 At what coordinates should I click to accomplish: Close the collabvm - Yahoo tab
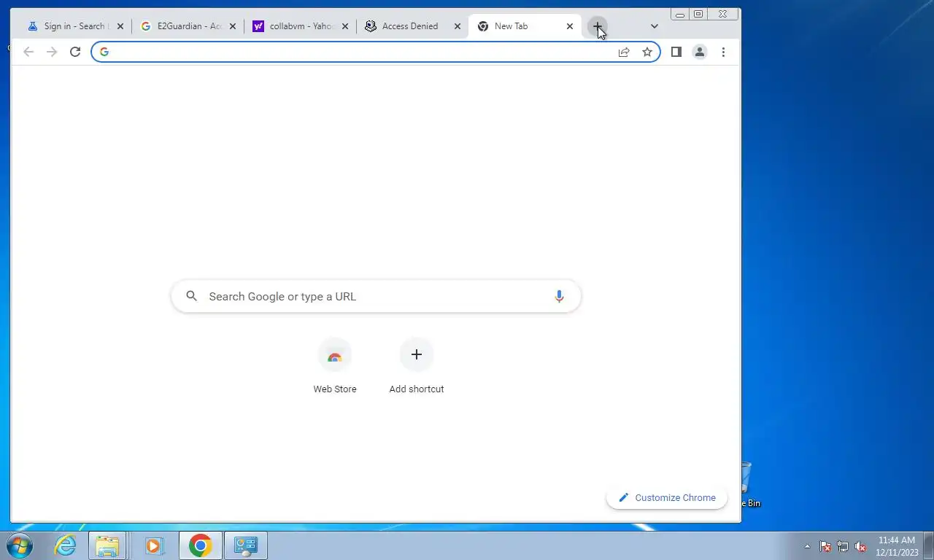[x=345, y=26]
